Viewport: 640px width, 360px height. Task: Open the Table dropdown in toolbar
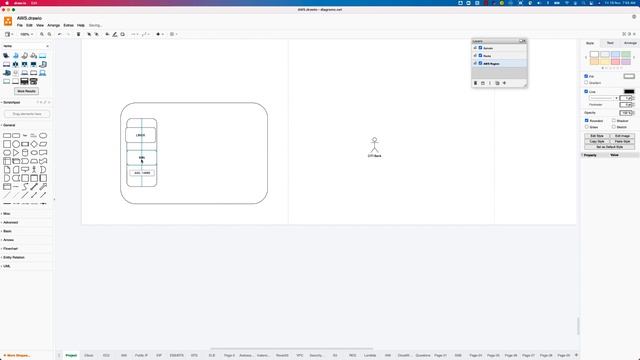coord(173,34)
